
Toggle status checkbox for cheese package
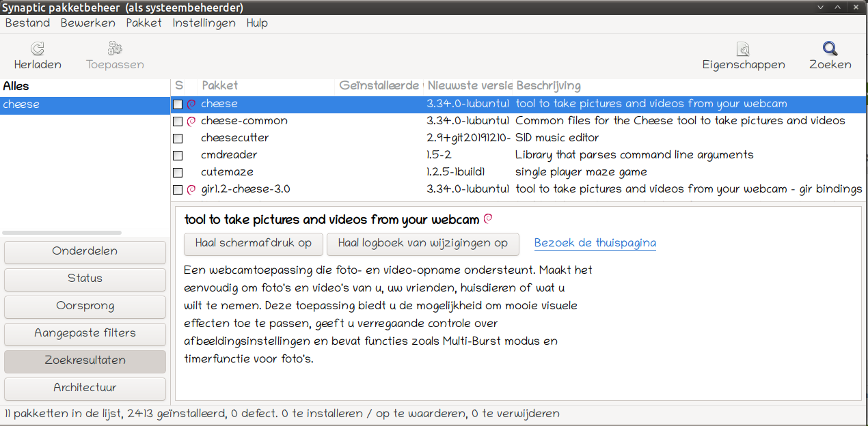pos(178,104)
